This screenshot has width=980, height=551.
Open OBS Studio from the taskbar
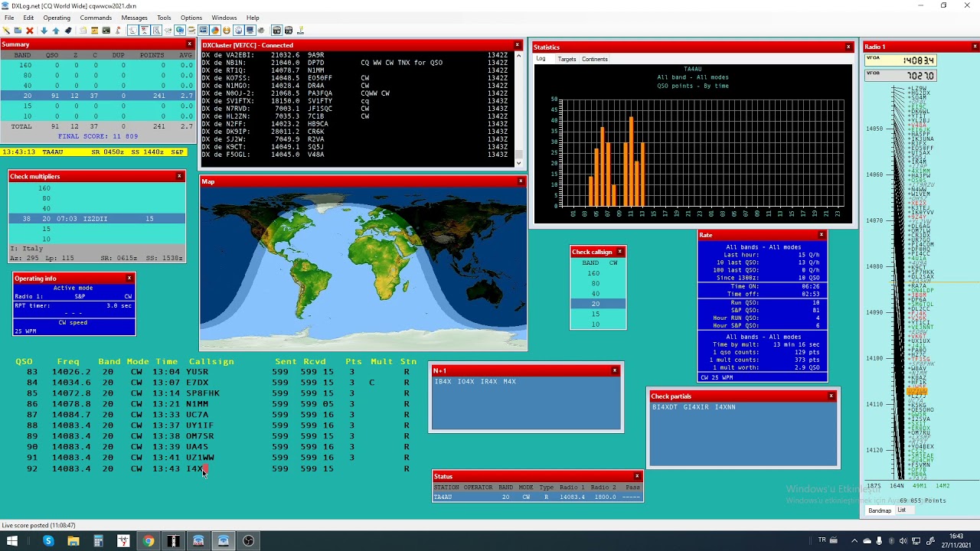(x=248, y=541)
